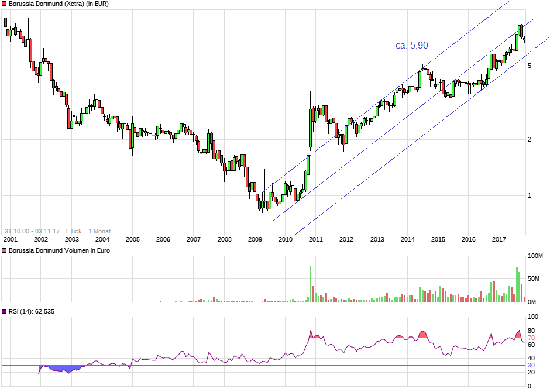Click the 2005 year label on the time axis
This screenshot has width=550, height=392.
tap(133, 239)
